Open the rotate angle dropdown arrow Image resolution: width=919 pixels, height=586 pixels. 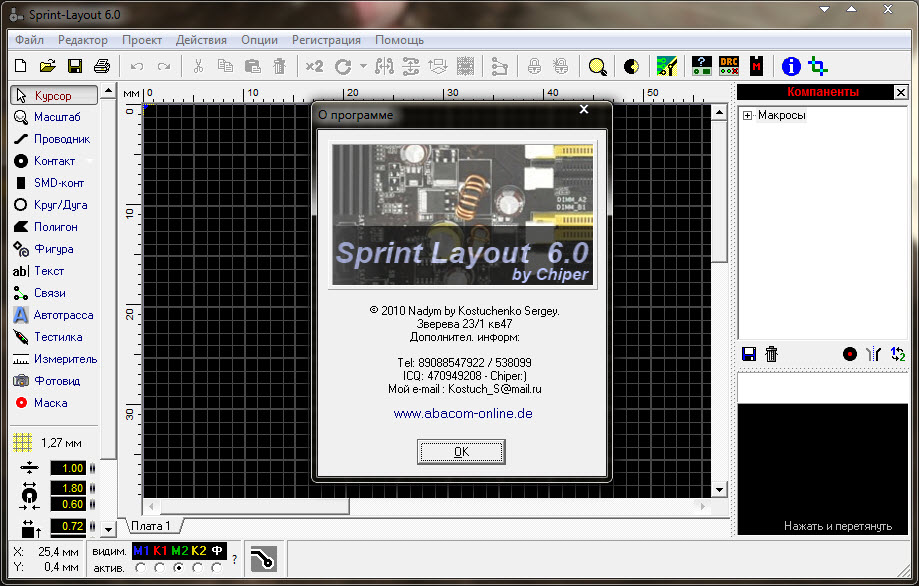click(363, 67)
